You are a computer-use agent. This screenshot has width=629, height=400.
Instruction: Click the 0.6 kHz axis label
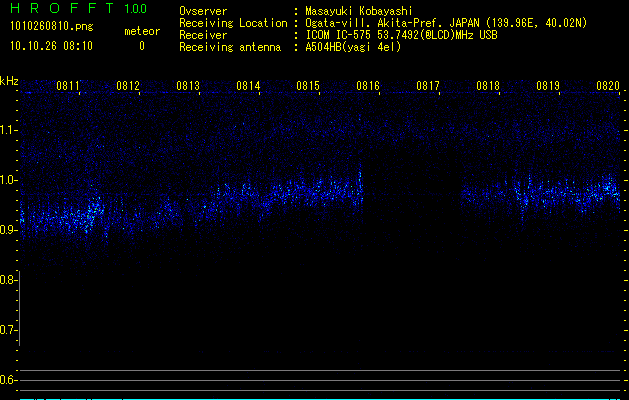[8, 380]
